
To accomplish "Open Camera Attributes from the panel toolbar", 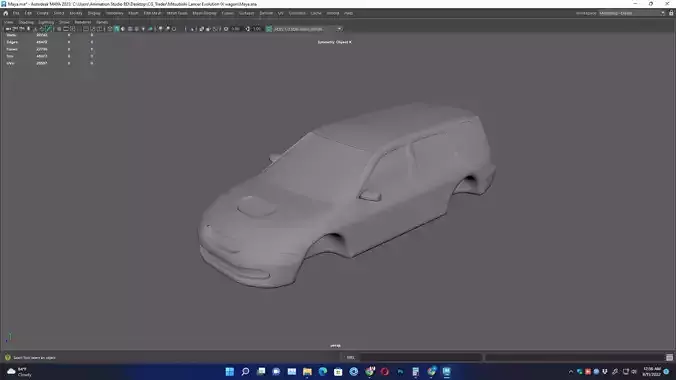I will pos(22,29).
